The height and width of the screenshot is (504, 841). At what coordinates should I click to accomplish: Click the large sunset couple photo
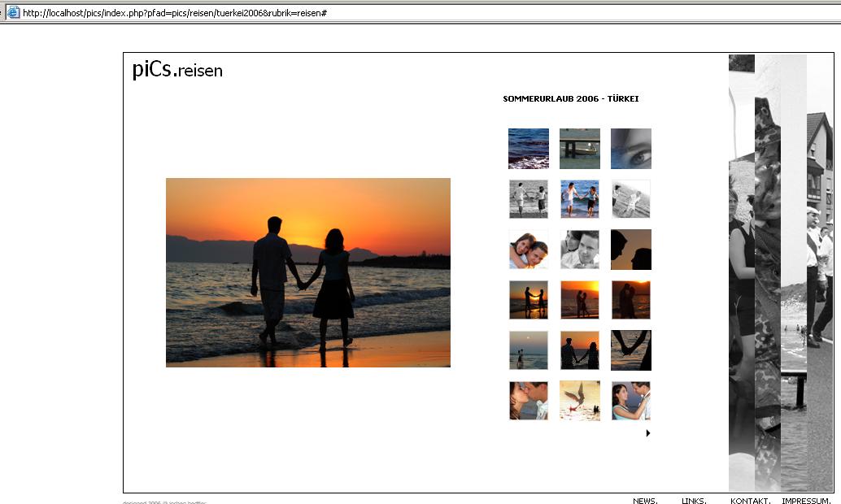tap(308, 272)
